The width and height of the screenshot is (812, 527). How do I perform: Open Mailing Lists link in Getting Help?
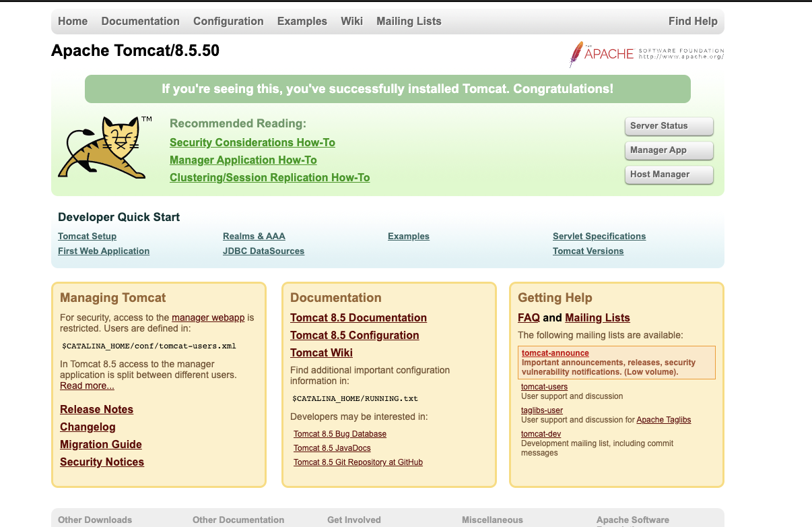point(597,317)
